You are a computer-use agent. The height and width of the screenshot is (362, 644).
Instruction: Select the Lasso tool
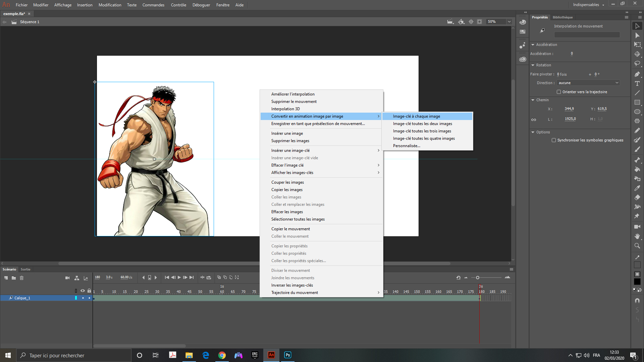637,63
